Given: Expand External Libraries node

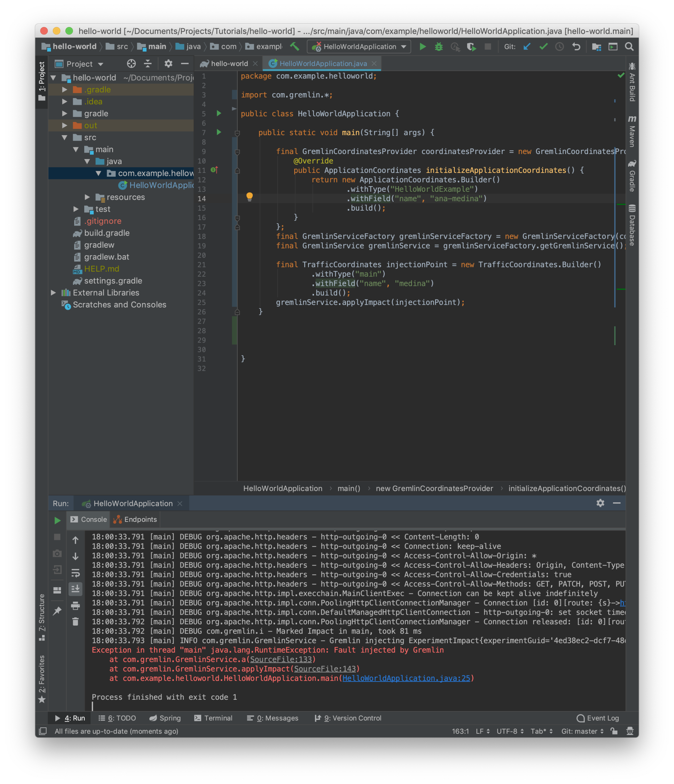Looking at the screenshot, I should tap(53, 293).
